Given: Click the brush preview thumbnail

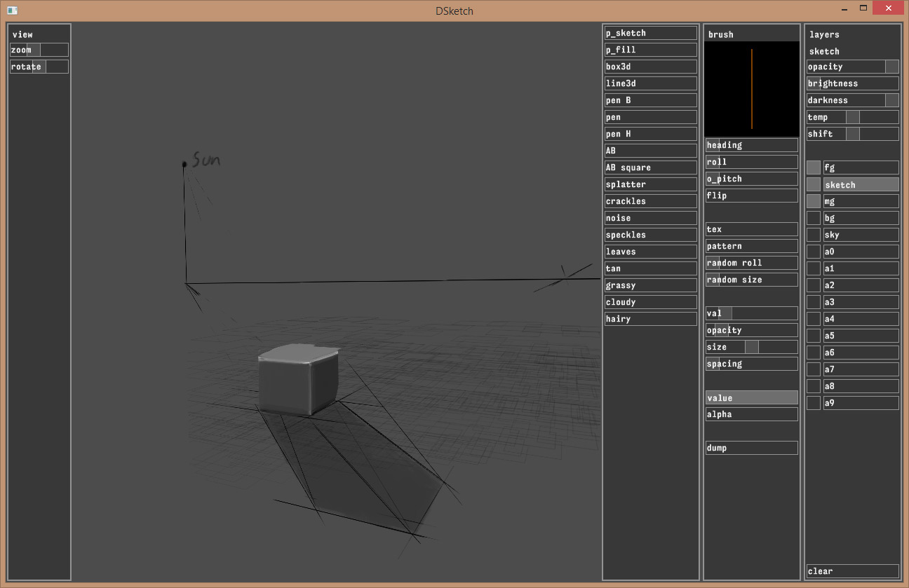Looking at the screenshot, I should click(751, 89).
